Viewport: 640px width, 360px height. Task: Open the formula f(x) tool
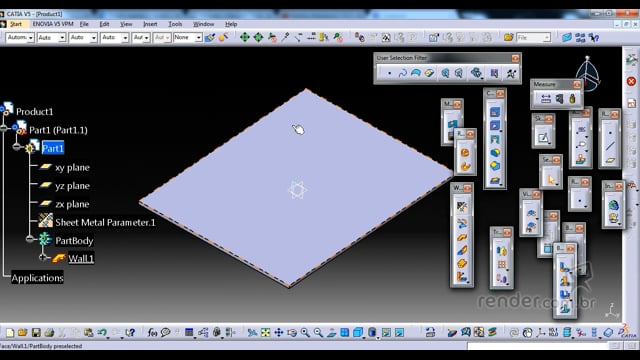pos(152,333)
